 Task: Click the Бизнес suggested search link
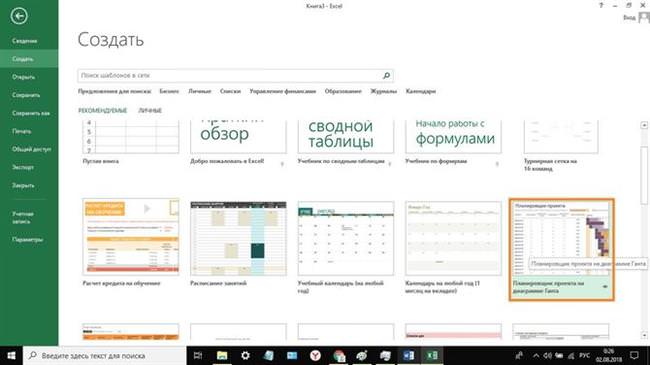169,91
